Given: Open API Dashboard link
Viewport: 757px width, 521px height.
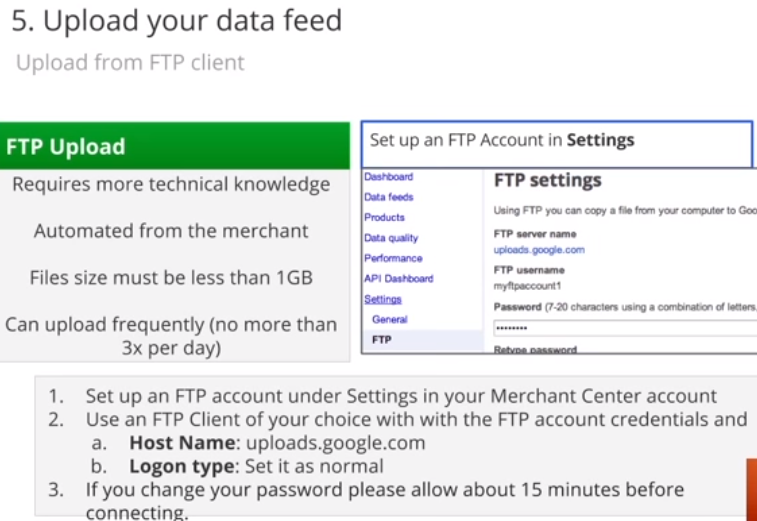Looking at the screenshot, I should coord(399,279).
